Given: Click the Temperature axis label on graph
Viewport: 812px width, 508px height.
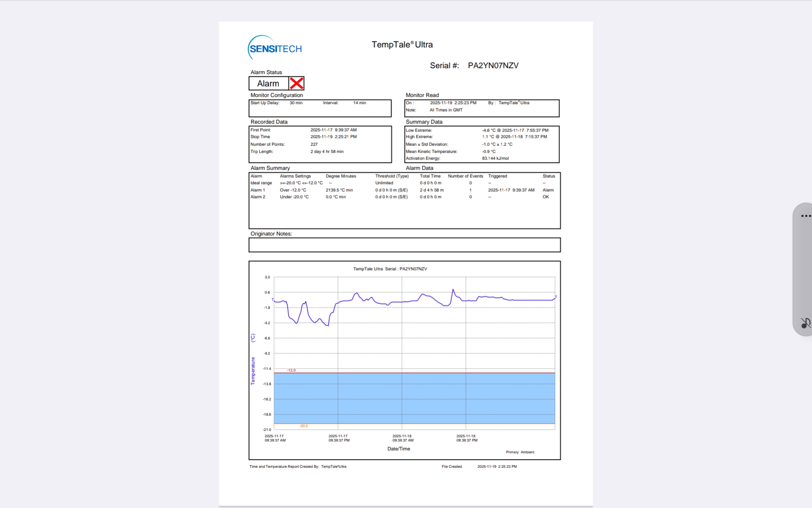Looking at the screenshot, I should (253, 370).
